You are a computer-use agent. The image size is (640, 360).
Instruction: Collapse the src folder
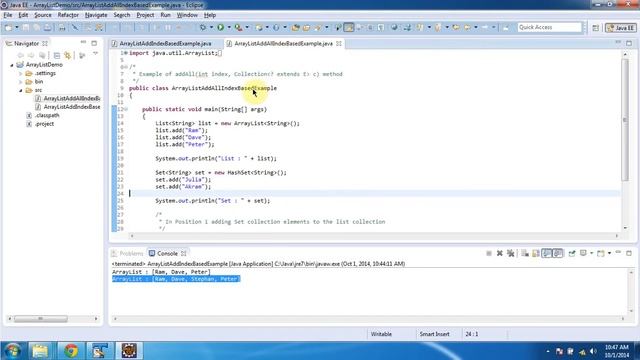[21, 90]
